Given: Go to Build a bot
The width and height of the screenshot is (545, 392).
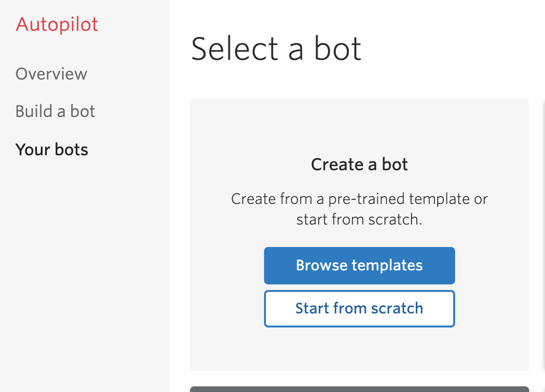Looking at the screenshot, I should (x=55, y=112).
